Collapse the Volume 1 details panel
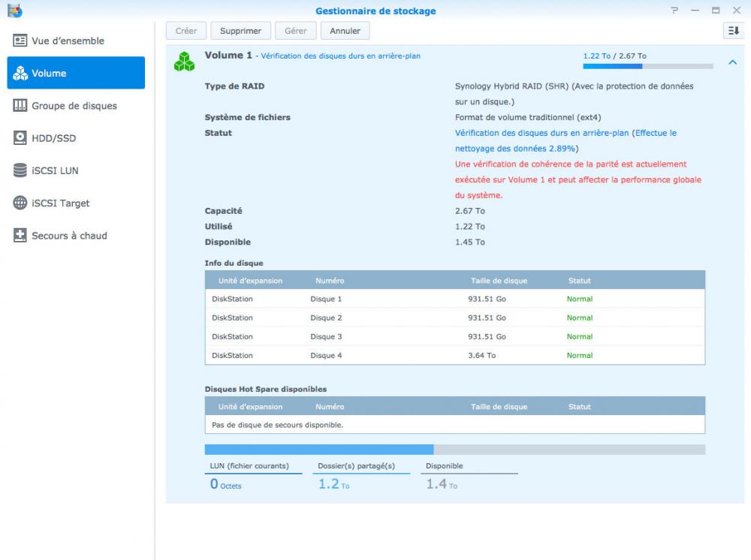751x560 pixels. [733, 62]
